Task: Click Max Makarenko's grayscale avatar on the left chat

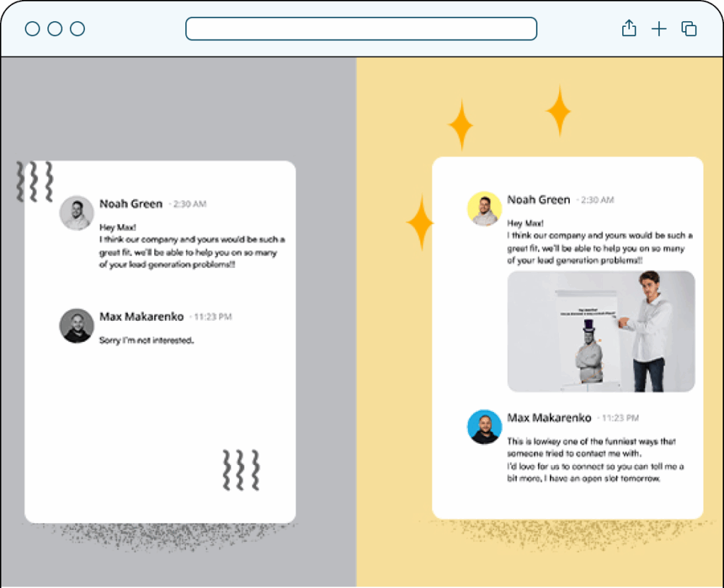Action: 76,325
